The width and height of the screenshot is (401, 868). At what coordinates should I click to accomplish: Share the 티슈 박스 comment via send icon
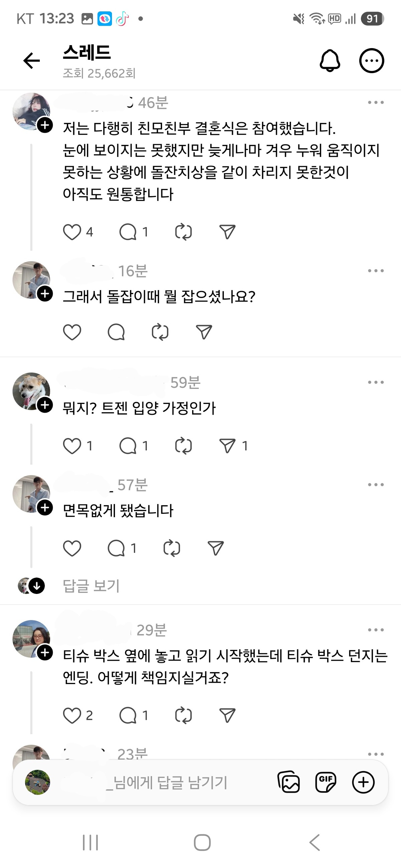tap(227, 715)
